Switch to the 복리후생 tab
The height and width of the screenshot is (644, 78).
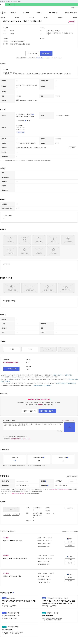coord(46,18)
